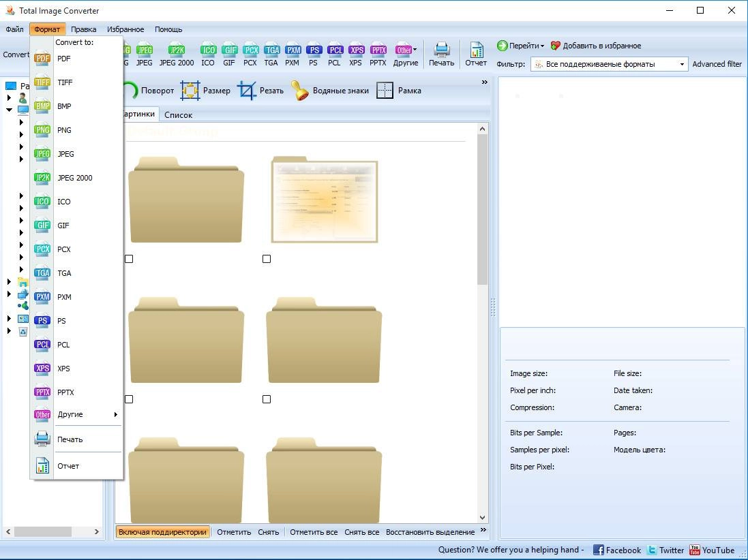Click the PS icon in the Format menu
This screenshot has width=748, height=560.
42,321
